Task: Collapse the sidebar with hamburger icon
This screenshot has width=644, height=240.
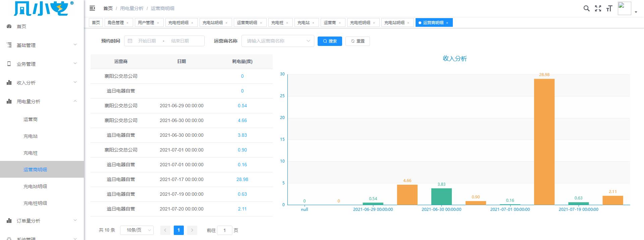Action: 92,8
